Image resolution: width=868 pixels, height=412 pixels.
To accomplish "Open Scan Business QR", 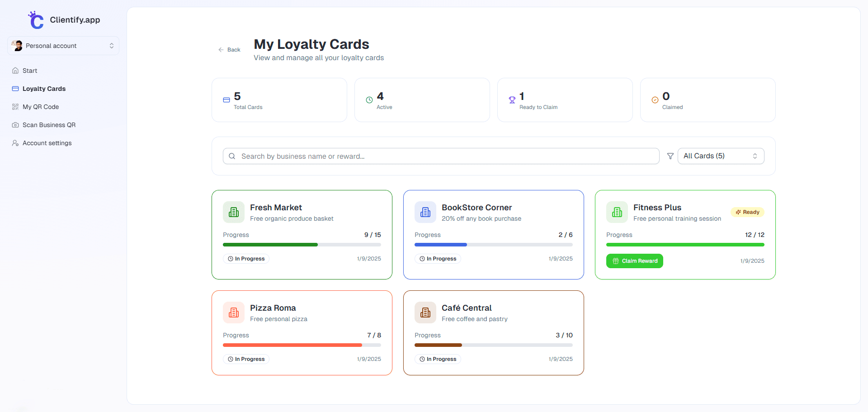I will pyautogui.click(x=49, y=125).
